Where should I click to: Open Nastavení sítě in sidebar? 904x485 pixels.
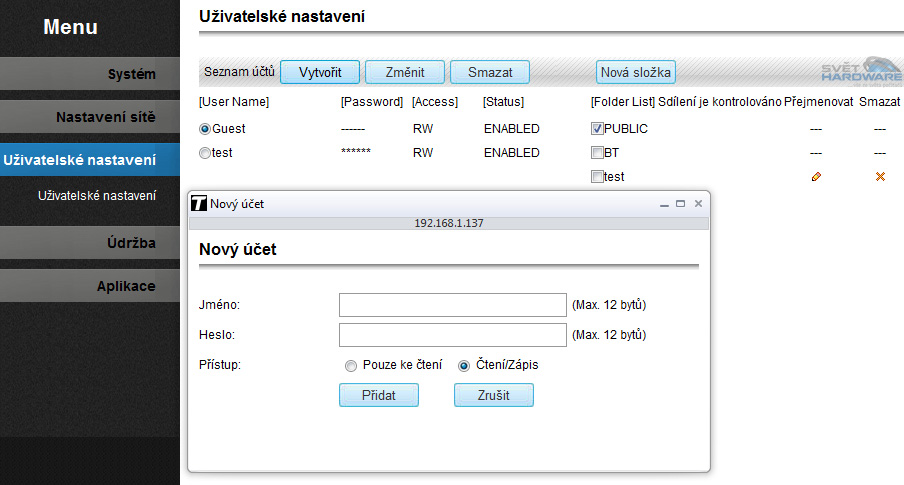point(90,117)
